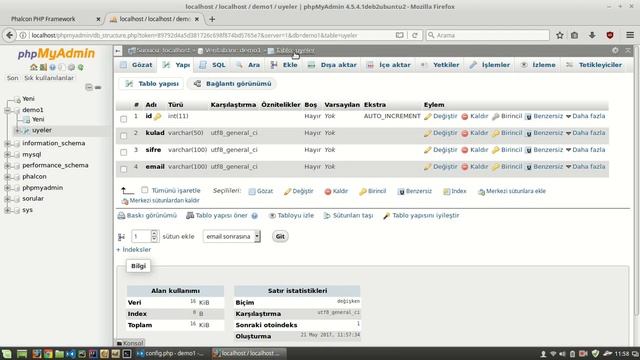Tick the checkbox for kulad row
This screenshot has height=360, width=640.
[124, 136]
